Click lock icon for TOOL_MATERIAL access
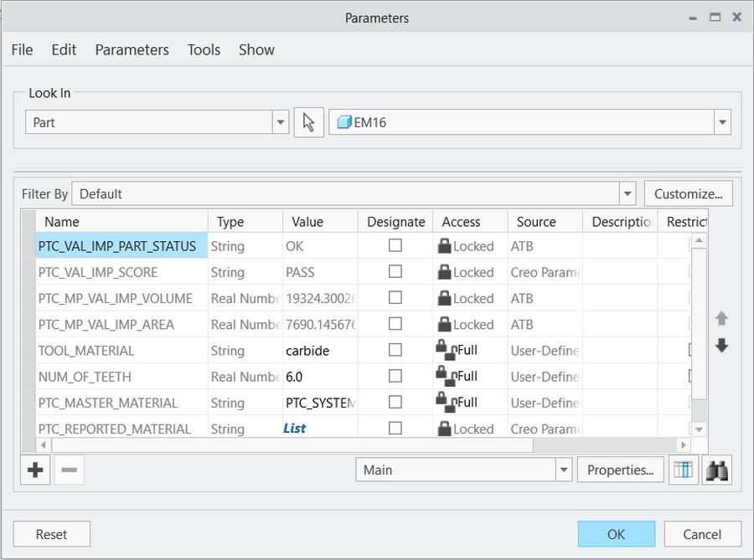This screenshot has height=560, width=754. pyautogui.click(x=446, y=350)
